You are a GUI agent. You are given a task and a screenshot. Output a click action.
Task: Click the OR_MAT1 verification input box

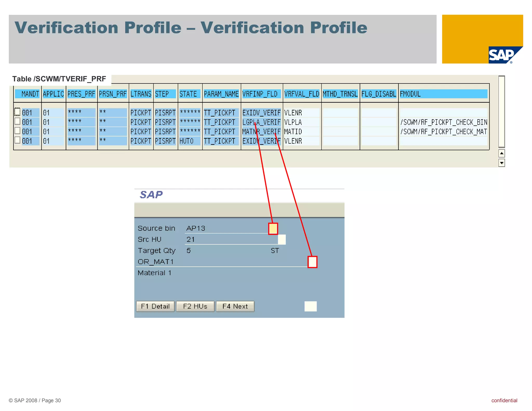click(x=312, y=262)
